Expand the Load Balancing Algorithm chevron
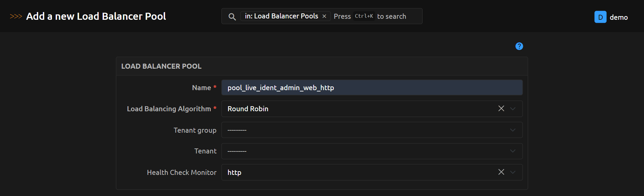This screenshot has width=644, height=196. (x=513, y=109)
